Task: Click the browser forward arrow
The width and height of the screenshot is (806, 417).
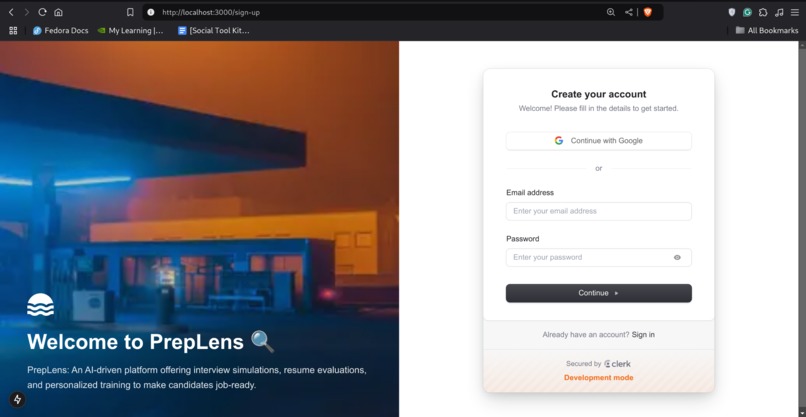Action: pos(27,12)
